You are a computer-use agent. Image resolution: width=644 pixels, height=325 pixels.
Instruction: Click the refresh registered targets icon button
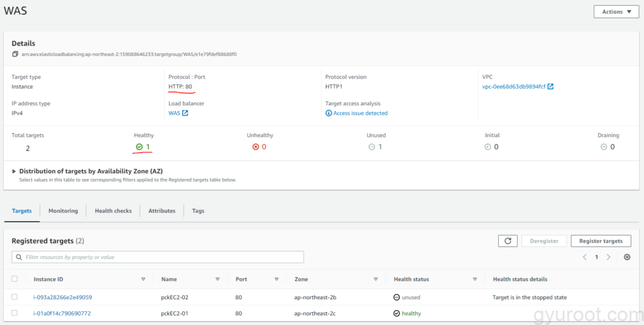pos(508,241)
